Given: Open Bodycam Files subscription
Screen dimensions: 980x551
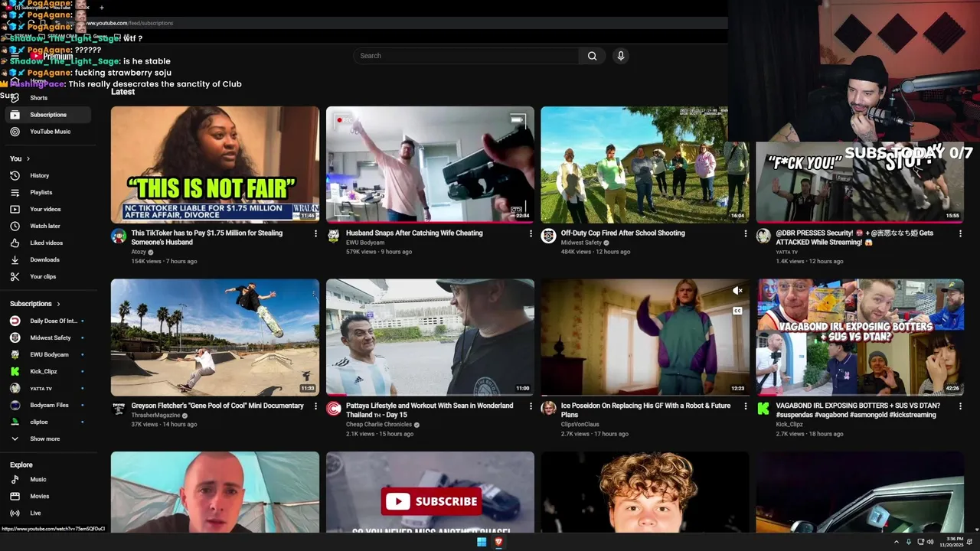Looking at the screenshot, I should click(48, 405).
